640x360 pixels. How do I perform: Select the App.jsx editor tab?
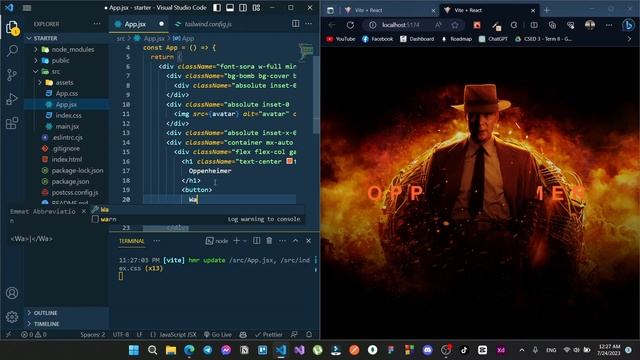coord(139,24)
